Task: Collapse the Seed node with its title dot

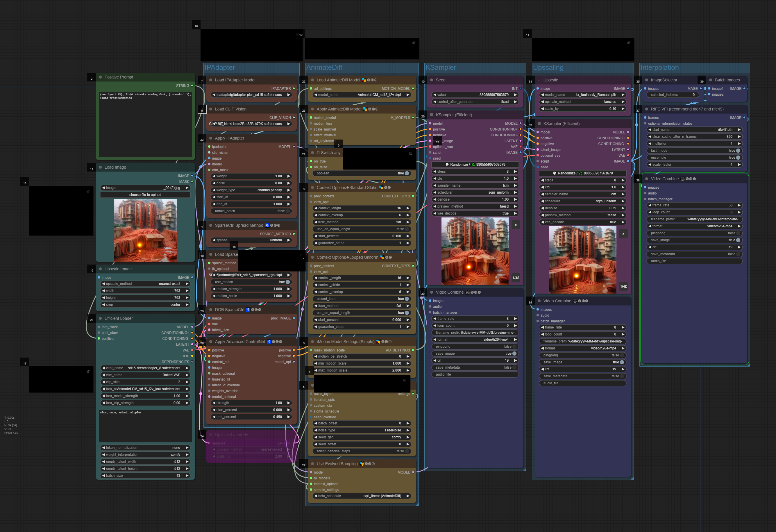Action: tap(431, 80)
